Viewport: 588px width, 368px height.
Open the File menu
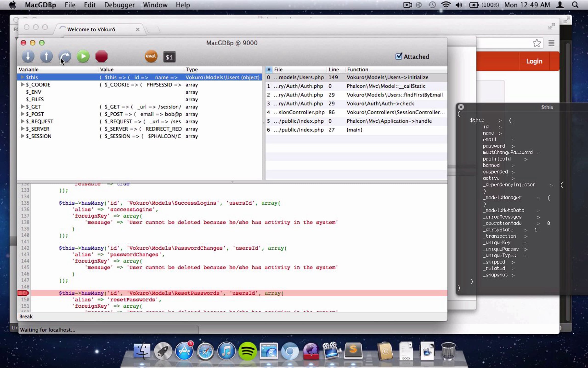(x=70, y=5)
